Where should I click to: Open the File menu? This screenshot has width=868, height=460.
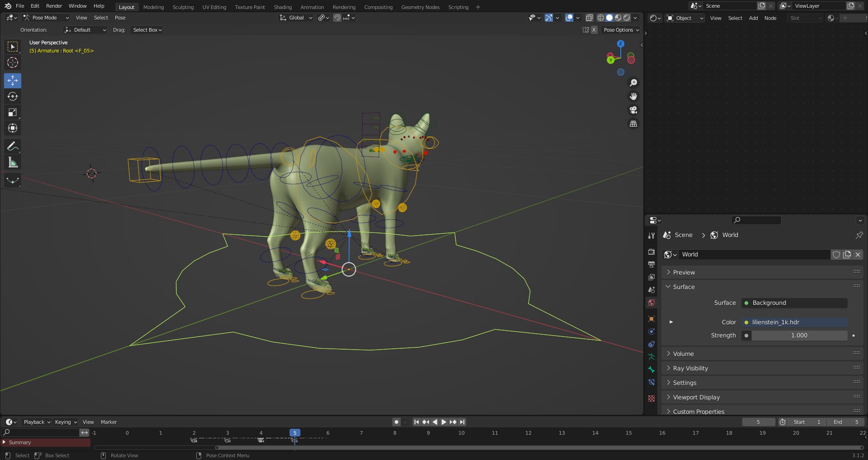point(20,6)
